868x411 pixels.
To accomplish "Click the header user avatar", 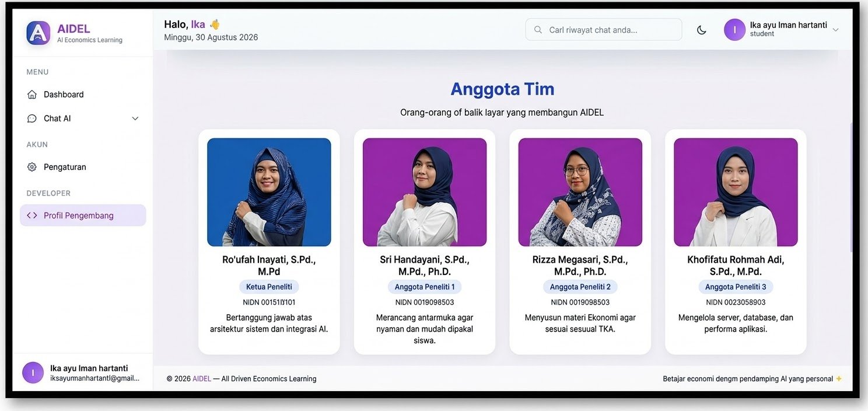I will pos(735,30).
